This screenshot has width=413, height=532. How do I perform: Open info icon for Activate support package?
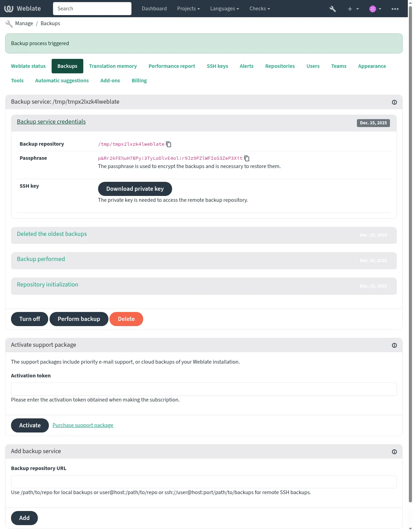pos(394,345)
